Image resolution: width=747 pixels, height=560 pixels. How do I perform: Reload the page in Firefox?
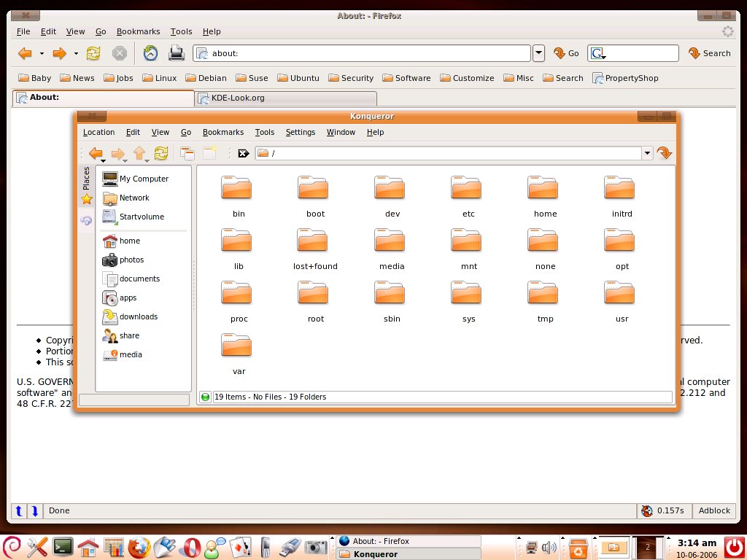[x=93, y=53]
